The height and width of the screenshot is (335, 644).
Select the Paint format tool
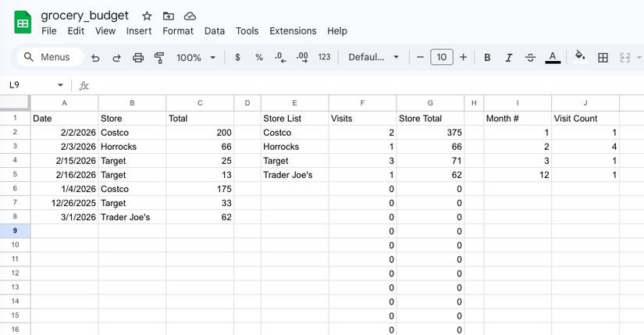point(159,58)
